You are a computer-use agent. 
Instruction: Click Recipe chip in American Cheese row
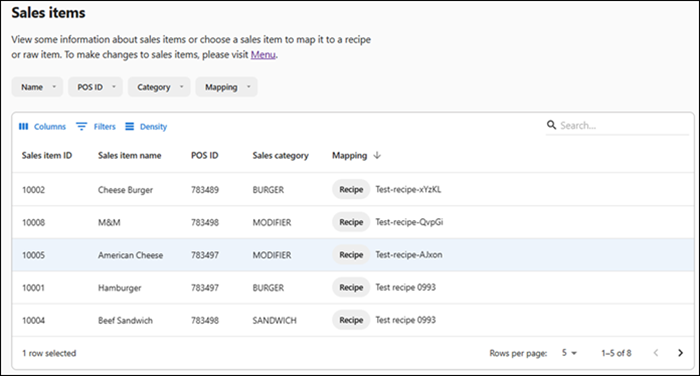click(x=351, y=255)
